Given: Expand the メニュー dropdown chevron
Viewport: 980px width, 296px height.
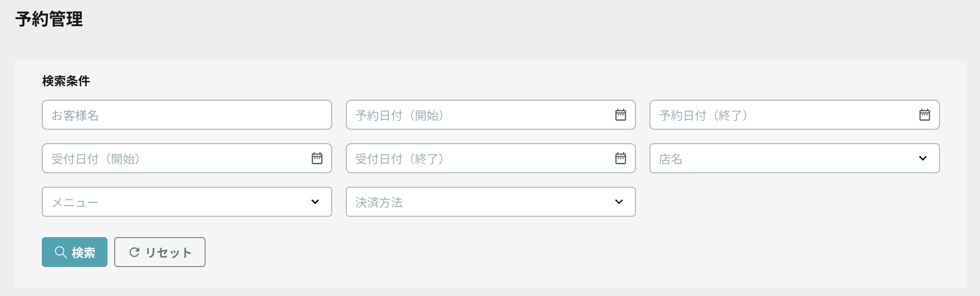Looking at the screenshot, I should (315, 202).
